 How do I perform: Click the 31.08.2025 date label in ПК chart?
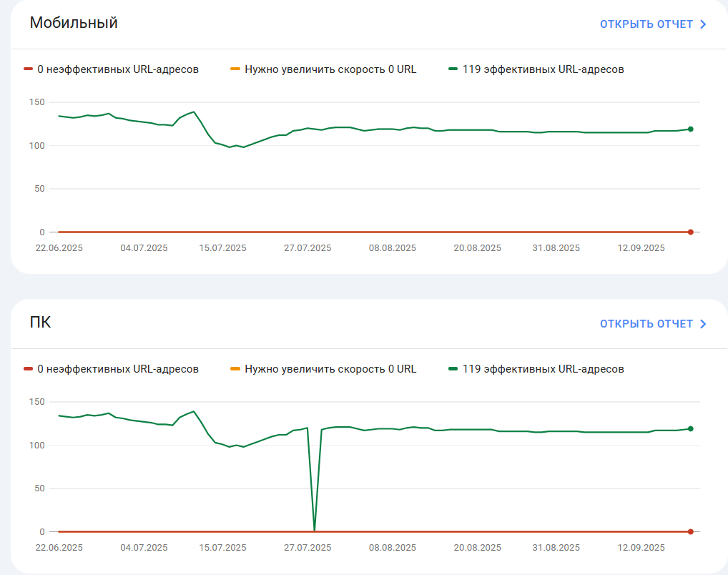(x=556, y=548)
